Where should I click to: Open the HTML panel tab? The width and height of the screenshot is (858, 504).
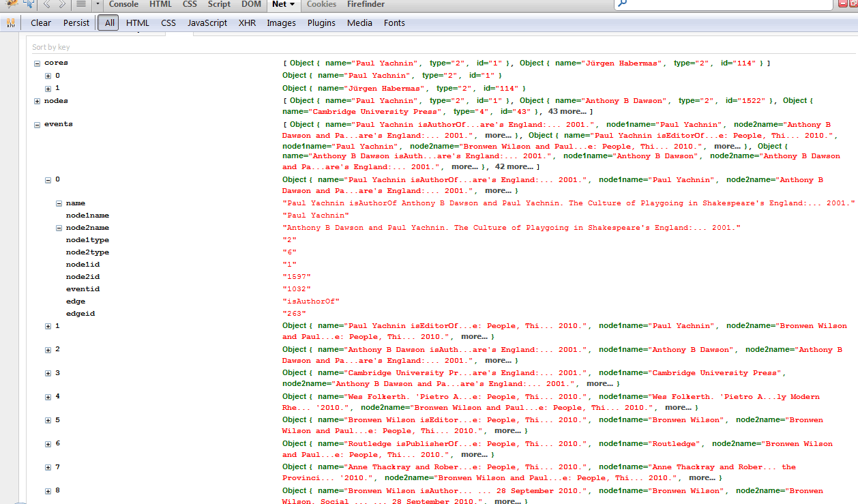(x=161, y=4)
